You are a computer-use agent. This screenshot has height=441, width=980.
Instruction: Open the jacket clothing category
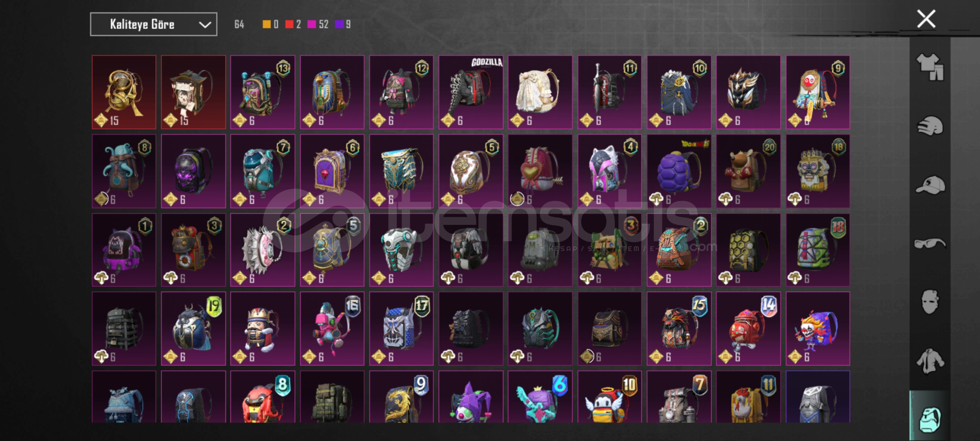(930, 361)
